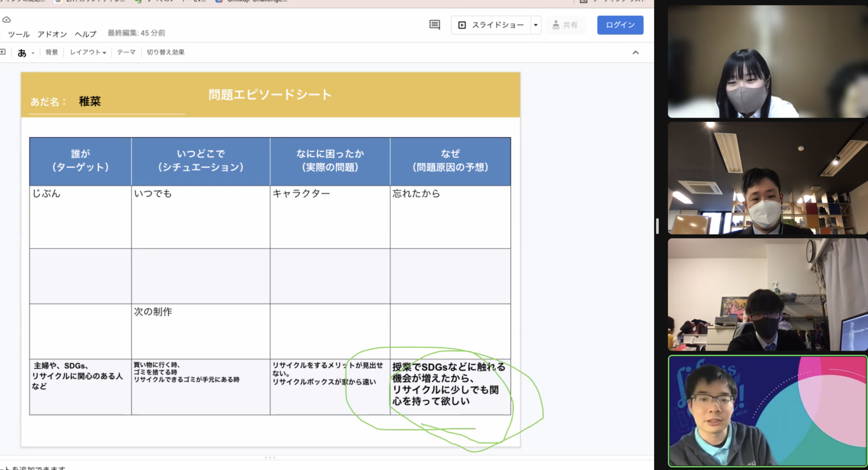The image size is (868, 470).
Task: Select the 忘れたから table cell
Action: tap(450, 217)
